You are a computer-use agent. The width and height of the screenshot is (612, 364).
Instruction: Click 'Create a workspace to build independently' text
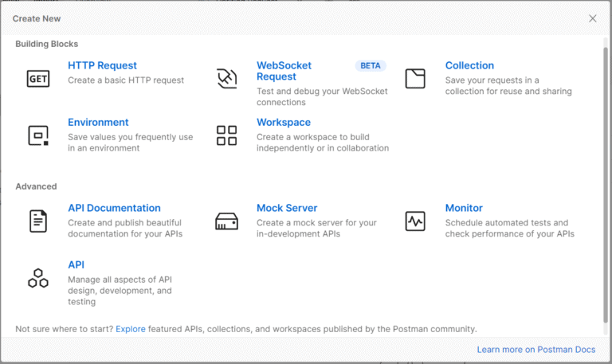(x=323, y=143)
